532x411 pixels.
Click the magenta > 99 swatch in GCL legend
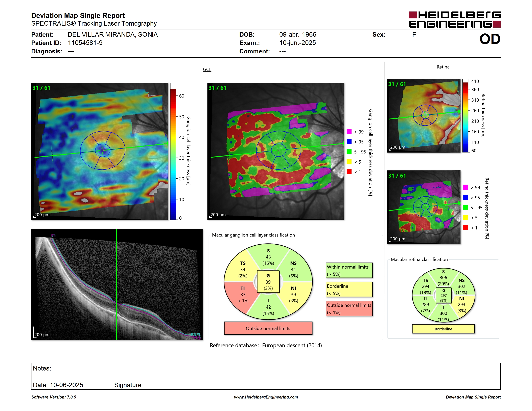349,132
